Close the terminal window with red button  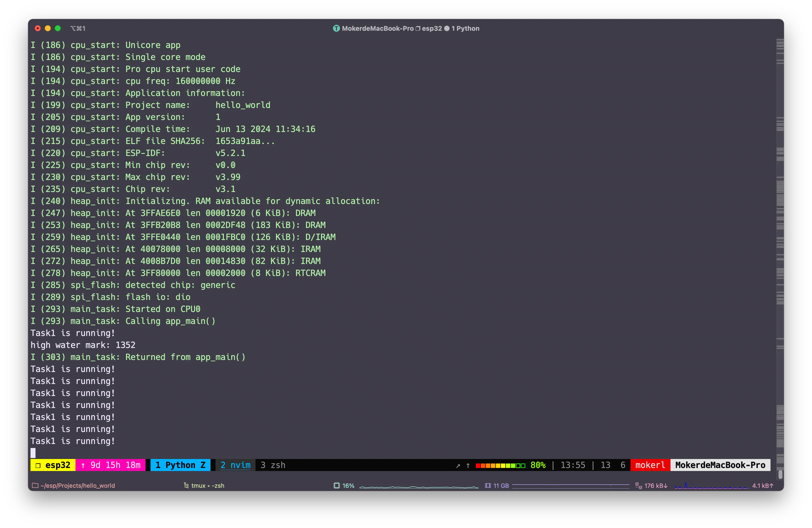[38, 28]
